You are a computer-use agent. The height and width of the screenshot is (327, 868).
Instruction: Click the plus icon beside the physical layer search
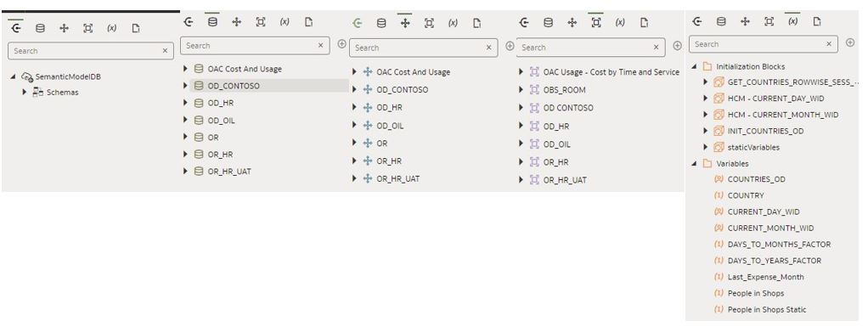pos(341,43)
